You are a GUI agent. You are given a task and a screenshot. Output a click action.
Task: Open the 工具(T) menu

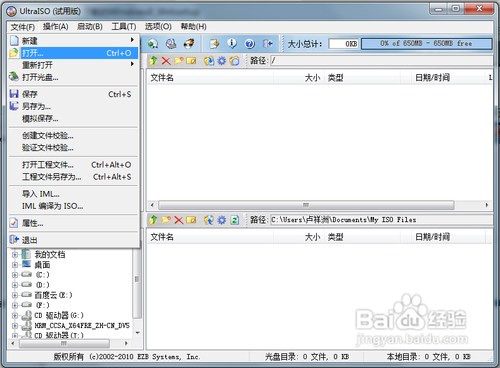(124, 27)
